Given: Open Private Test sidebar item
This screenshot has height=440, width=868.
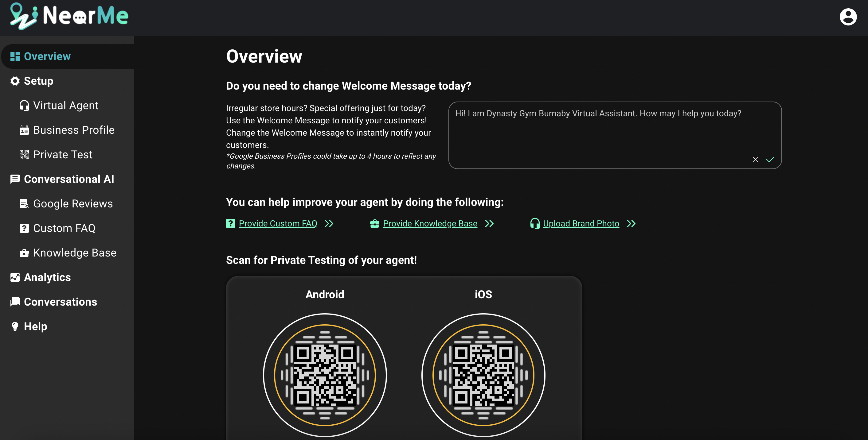Looking at the screenshot, I should click(63, 155).
